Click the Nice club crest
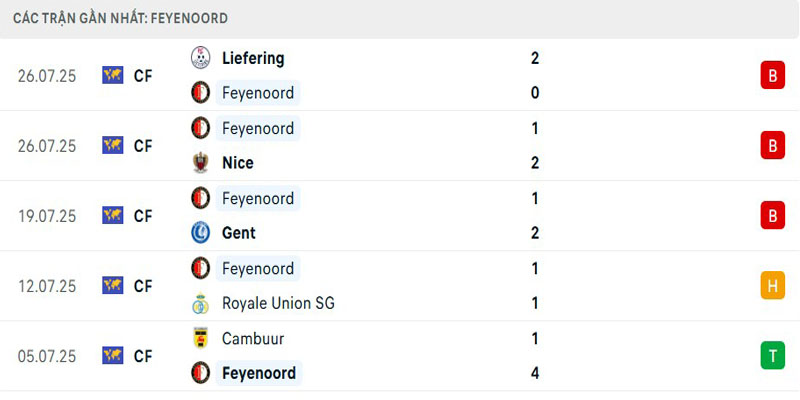Viewport: 800px width, 400px height. pos(201,162)
